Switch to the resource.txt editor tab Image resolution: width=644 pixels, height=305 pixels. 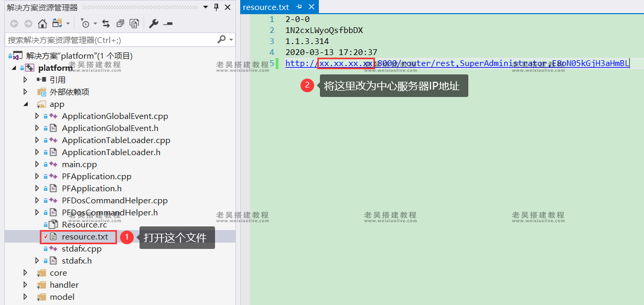pos(266,7)
